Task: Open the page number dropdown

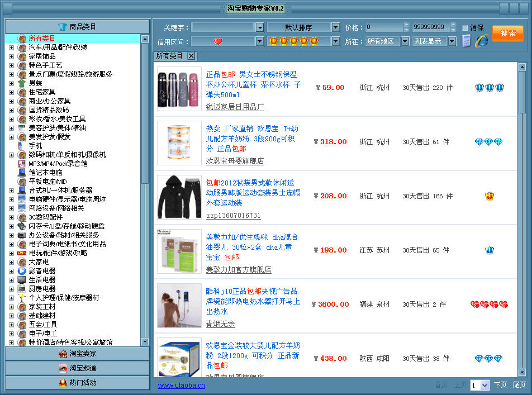Action: (484, 385)
